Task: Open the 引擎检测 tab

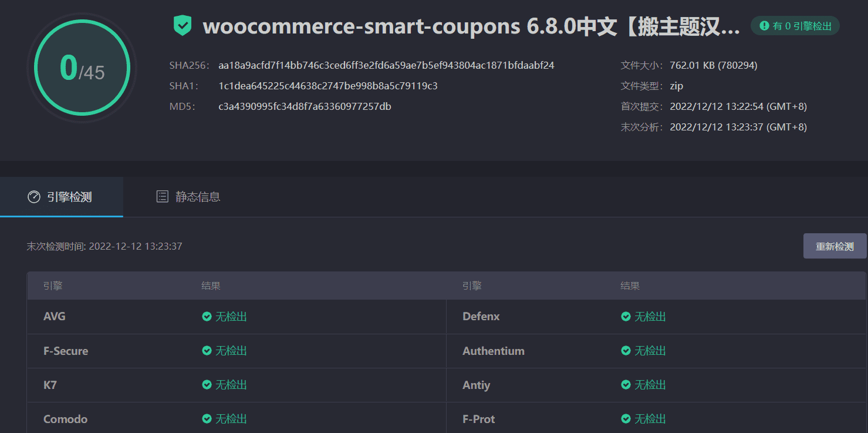Action: pyautogui.click(x=62, y=197)
